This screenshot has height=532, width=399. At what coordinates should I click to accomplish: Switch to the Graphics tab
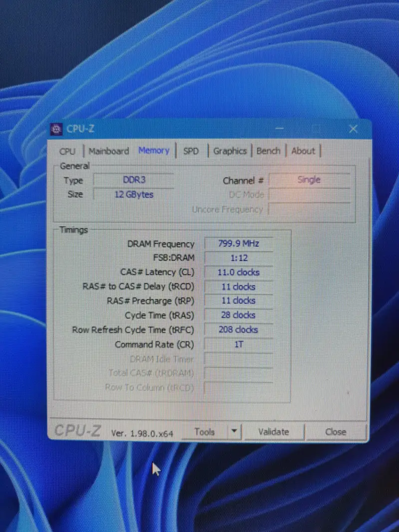click(x=230, y=151)
